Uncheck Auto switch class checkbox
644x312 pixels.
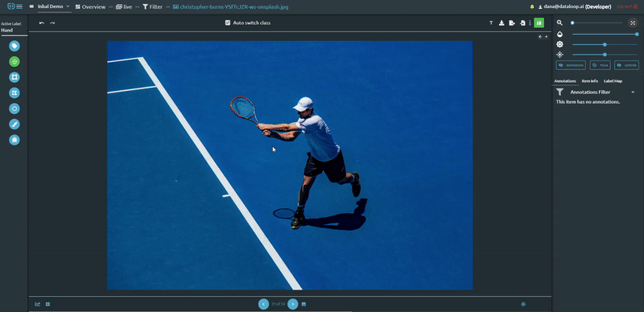coord(228,23)
